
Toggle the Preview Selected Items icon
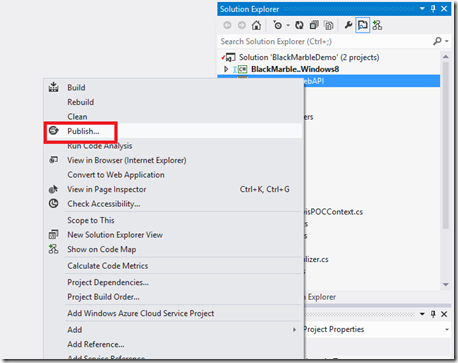tap(362, 25)
